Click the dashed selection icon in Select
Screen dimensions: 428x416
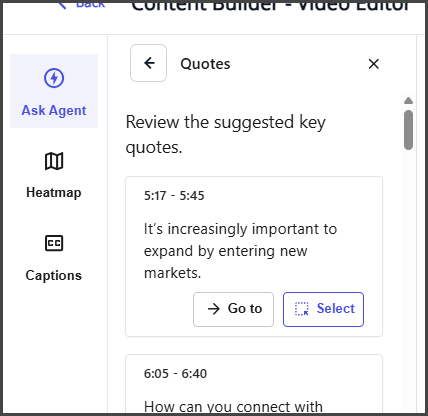point(302,309)
